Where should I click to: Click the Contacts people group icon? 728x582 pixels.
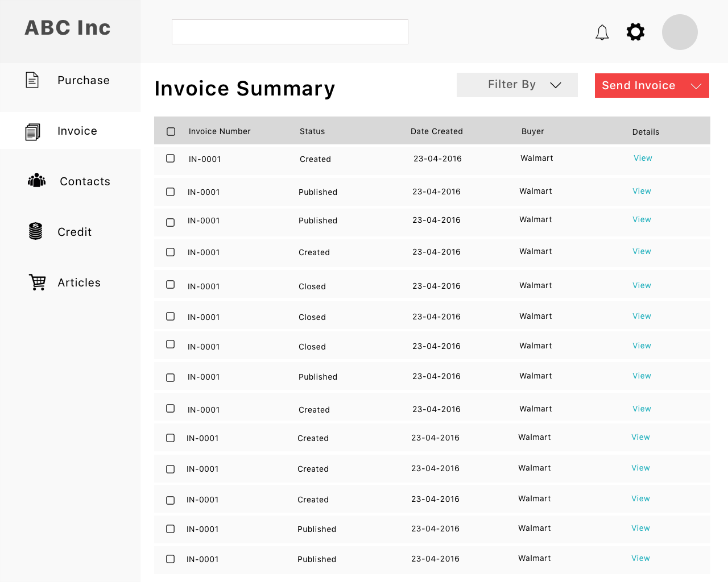36,180
